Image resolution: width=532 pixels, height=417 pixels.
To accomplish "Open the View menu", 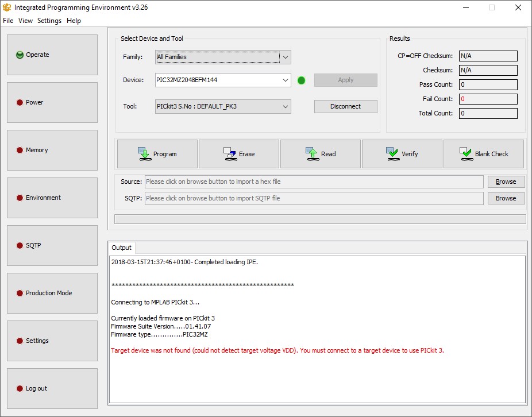I will point(25,21).
